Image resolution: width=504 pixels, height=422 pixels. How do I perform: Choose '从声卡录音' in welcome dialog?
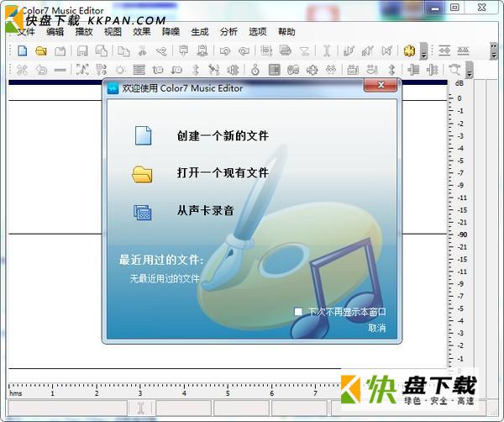point(206,211)
